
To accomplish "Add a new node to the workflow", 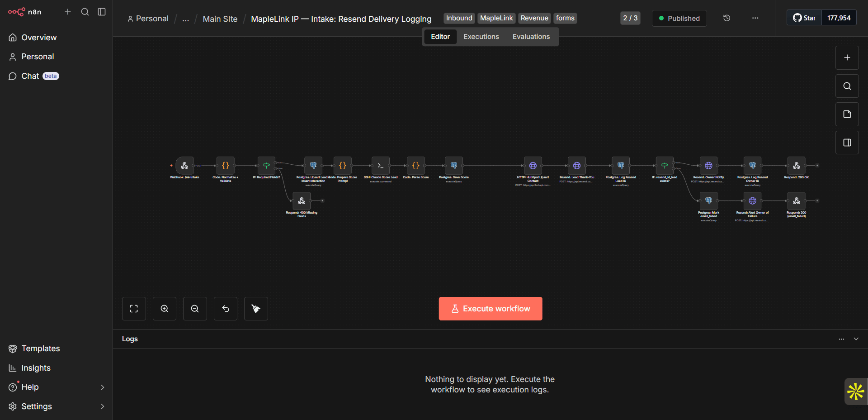I will [x=847, y=57].
